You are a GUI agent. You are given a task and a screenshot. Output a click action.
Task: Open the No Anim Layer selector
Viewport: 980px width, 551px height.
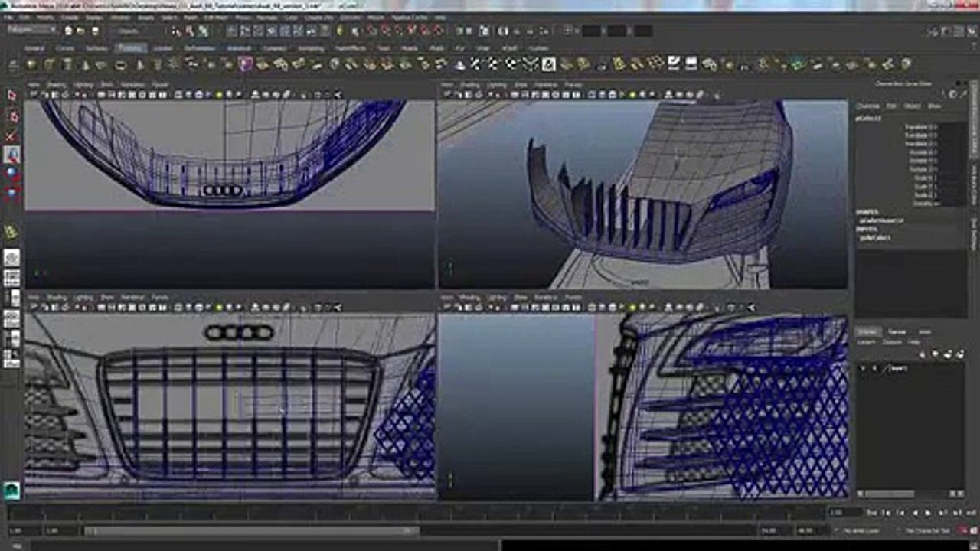861,530
